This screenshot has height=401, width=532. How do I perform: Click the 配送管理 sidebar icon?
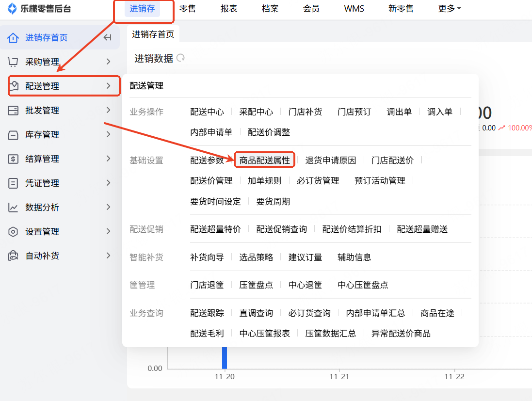tap(14, 86)
